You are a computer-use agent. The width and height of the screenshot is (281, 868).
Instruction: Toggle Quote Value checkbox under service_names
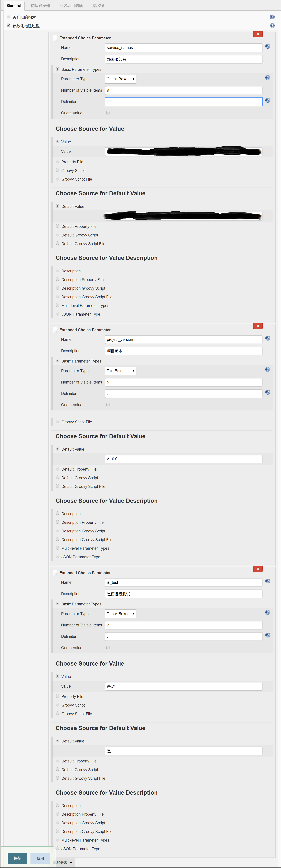click(x=108, y=112)
